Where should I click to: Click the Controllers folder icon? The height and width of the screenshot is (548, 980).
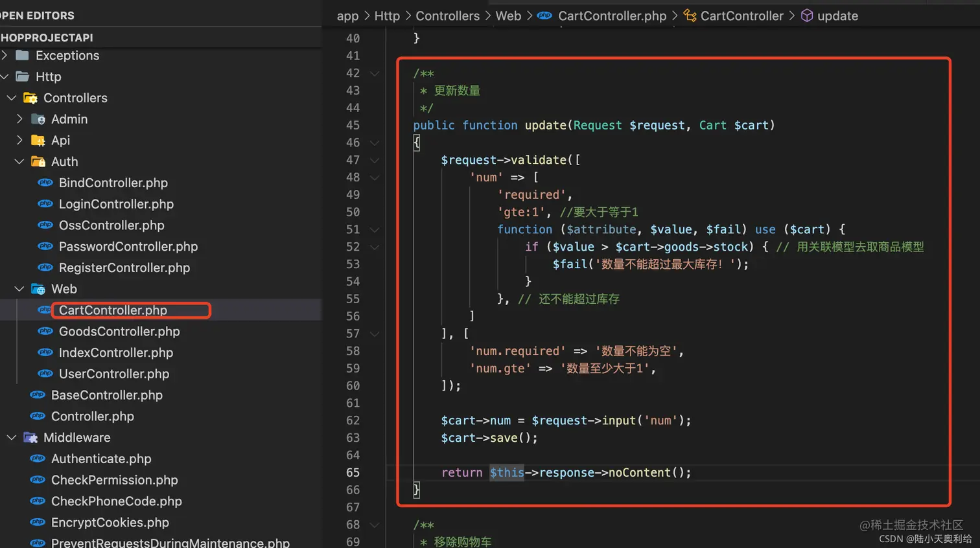coord(30,98)
